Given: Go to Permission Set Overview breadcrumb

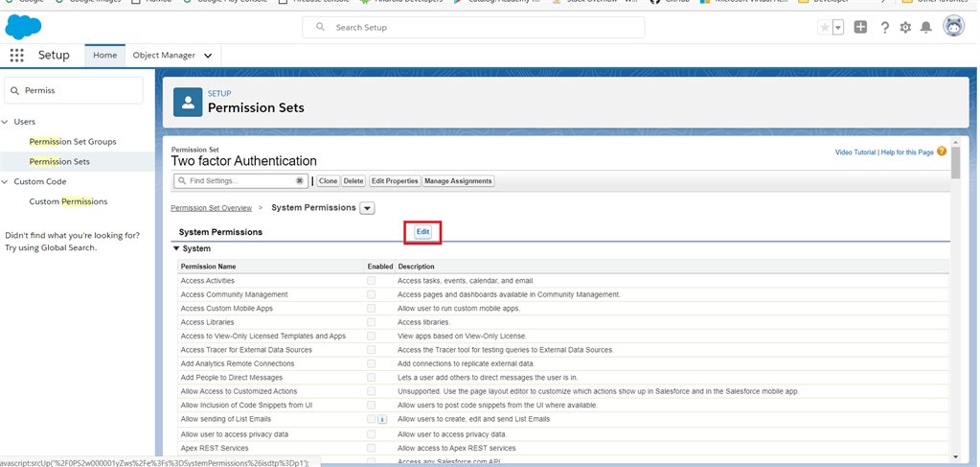Looking at the screenshot, I should coord(212,208).
